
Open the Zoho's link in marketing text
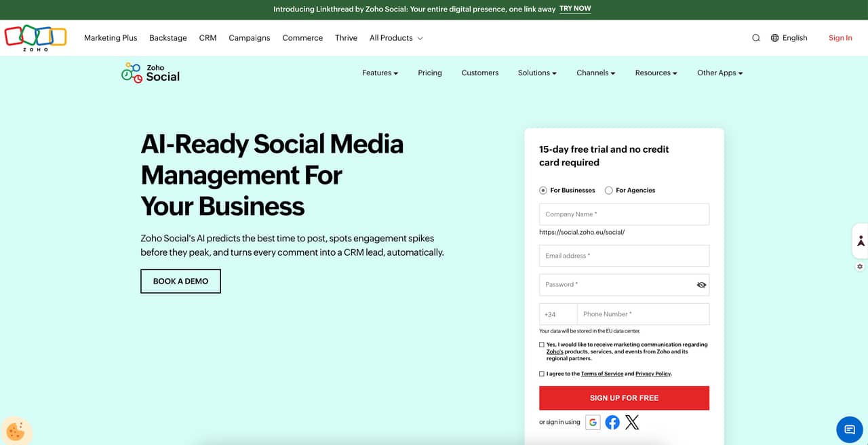pos(555,351)
